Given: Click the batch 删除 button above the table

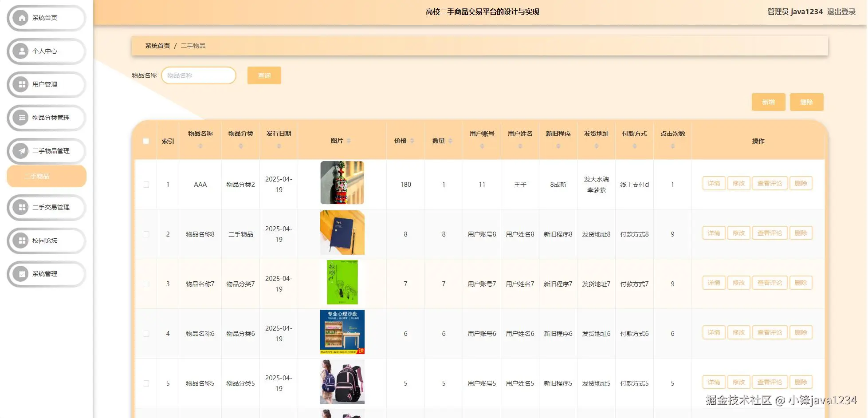Looking at the screenshot, I should coord(806,102).
